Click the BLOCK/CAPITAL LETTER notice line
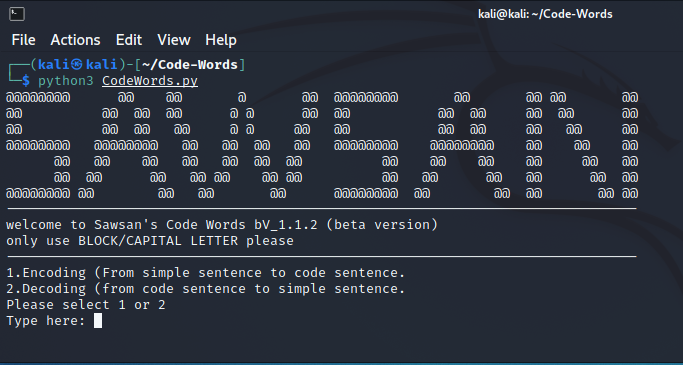 click(150, 241)
